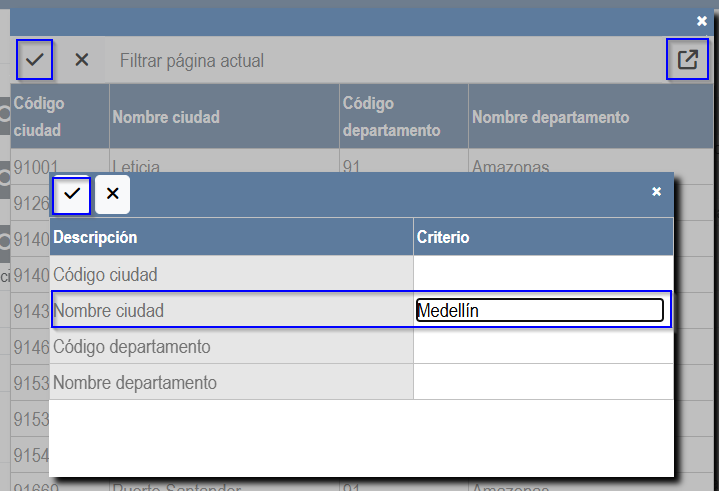Click the criterion field containing Medellín
This screenshot has width=719, height=491.
click(539, 311)
